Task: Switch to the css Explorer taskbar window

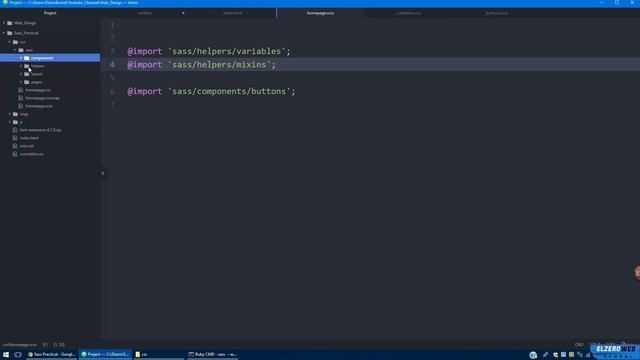Action: tap(159, 354)
